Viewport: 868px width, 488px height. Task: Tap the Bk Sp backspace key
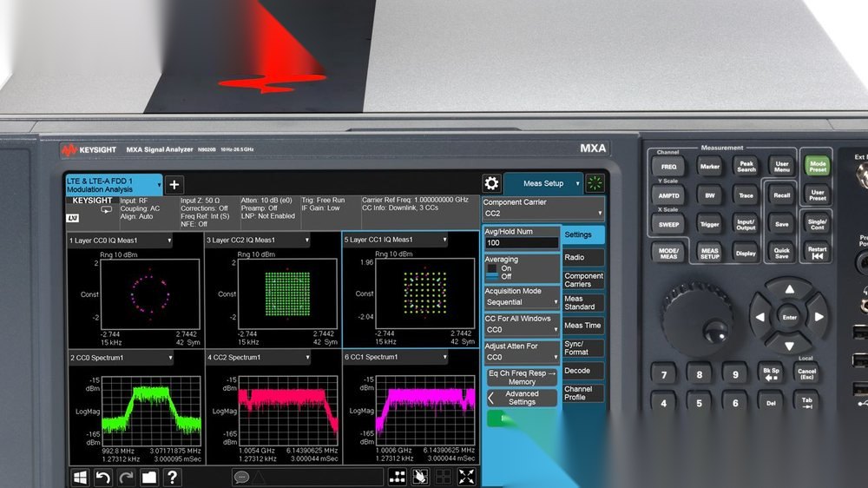[x=771, y=374]
